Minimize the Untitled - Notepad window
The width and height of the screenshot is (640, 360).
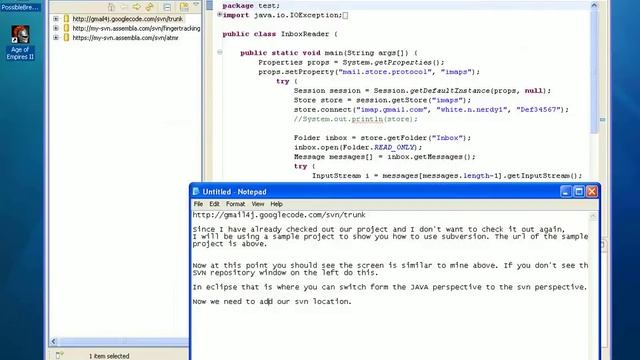(566, 191)
